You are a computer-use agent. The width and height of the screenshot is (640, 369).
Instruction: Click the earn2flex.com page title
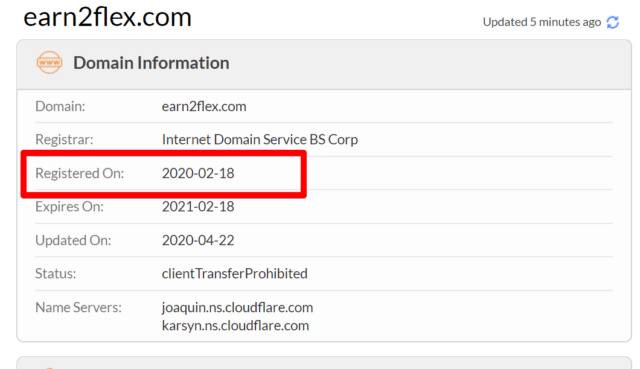point(107,17)
